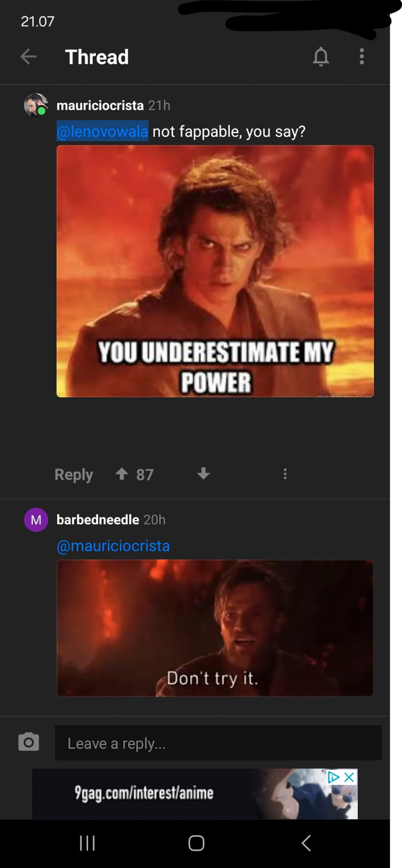Reply to mauriciocrista's comment
The image size is (402, 868).
click(74, 475)
